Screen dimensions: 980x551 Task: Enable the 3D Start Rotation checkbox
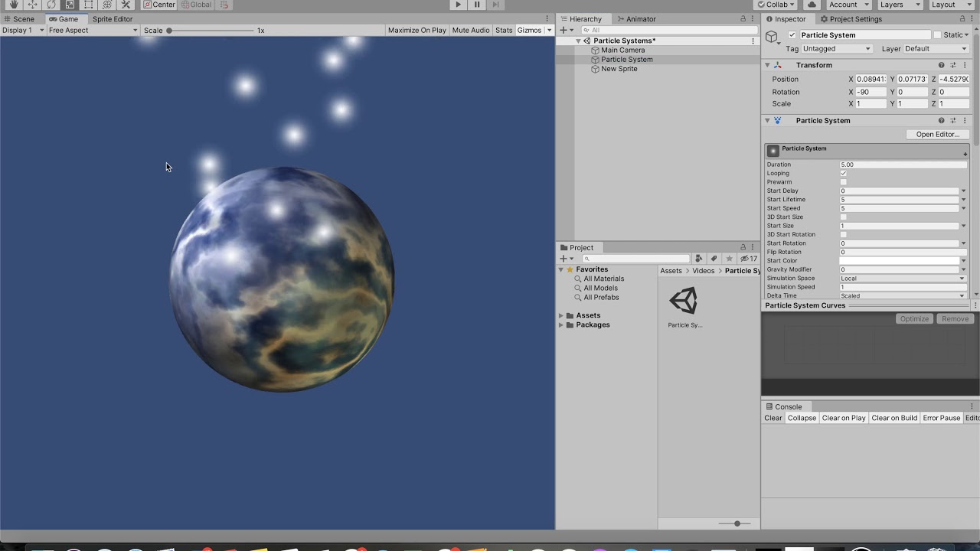coord(844,235)
